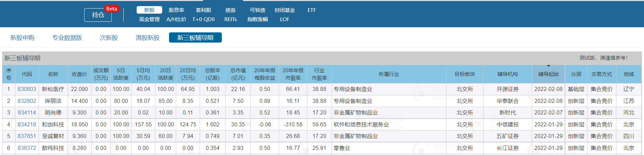Click the 五矿证券 cell

point(508,136)
